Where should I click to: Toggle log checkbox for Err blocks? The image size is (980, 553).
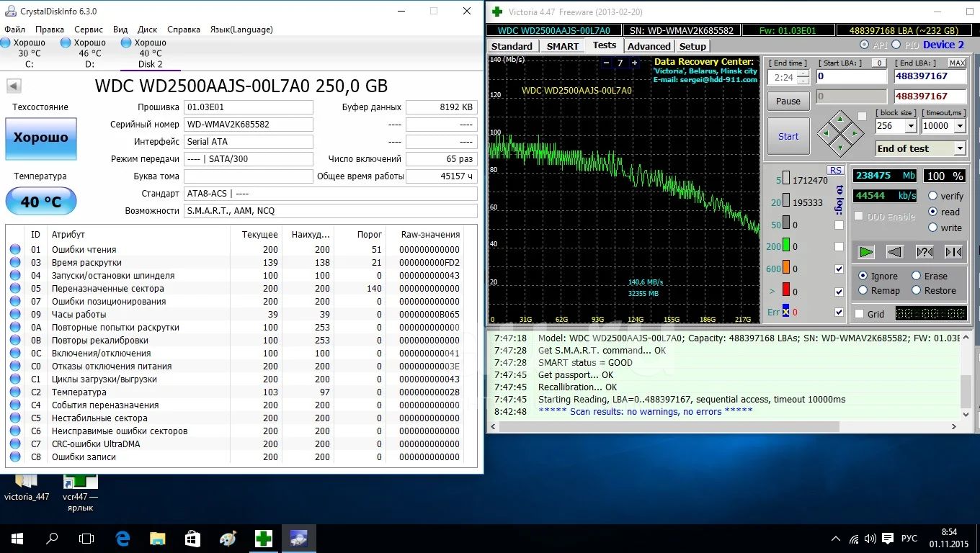(839, 312)
